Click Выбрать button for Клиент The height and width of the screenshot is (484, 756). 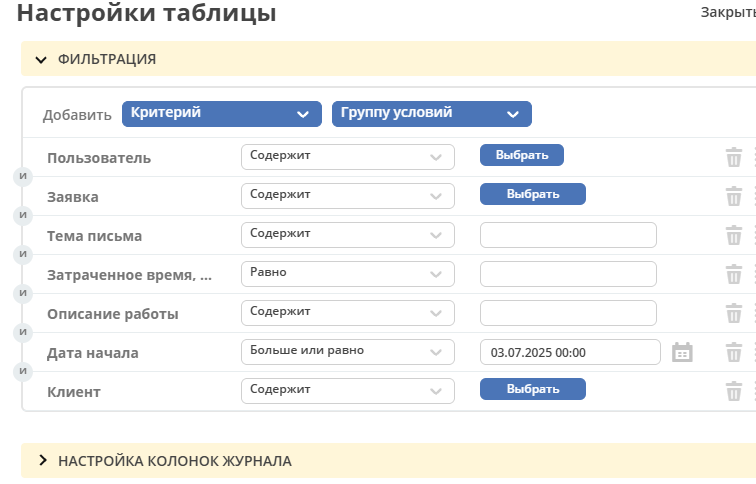click(533, 389)
